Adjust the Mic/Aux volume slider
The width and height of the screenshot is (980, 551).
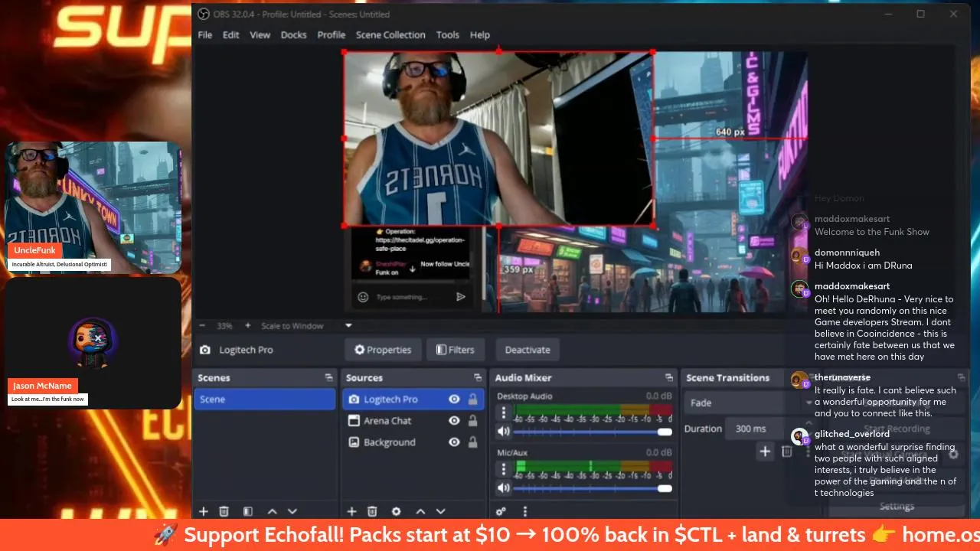593,488
